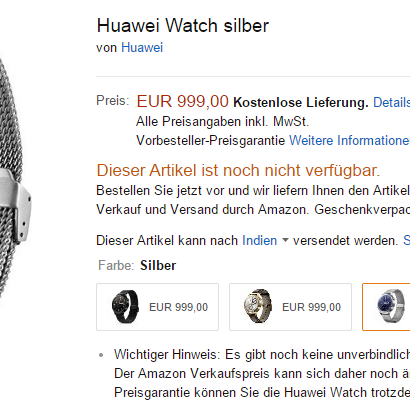The height and width of the screenshot is (404, 410).
Task: Click the red EUR 999,00 price
Action: [x=183, y=101]
